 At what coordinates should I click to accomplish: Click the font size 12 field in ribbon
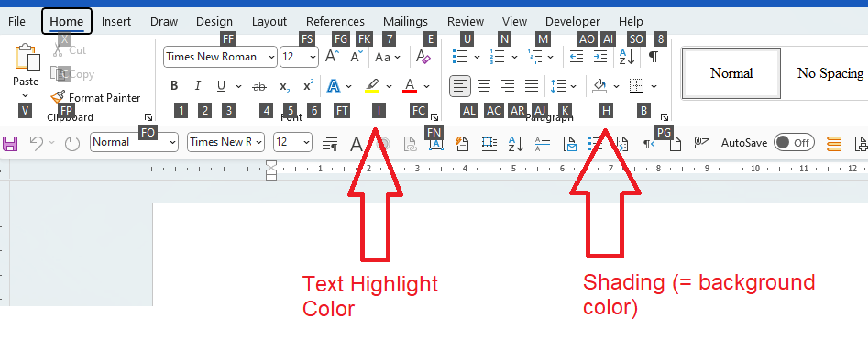(300, 57)
